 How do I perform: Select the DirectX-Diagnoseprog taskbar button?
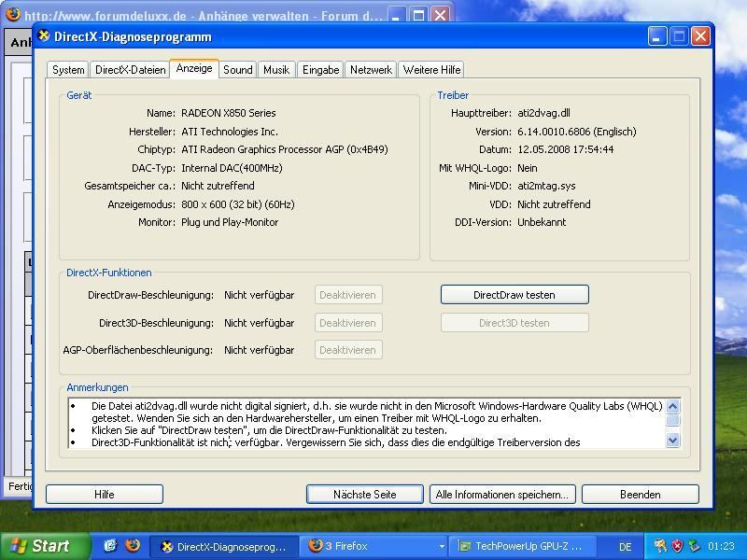pos(224,546)
